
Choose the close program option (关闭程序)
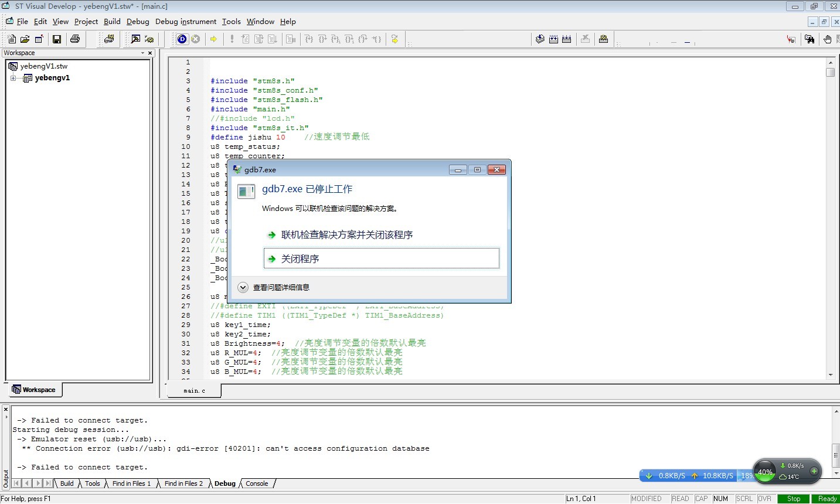(x=382, y=258)
